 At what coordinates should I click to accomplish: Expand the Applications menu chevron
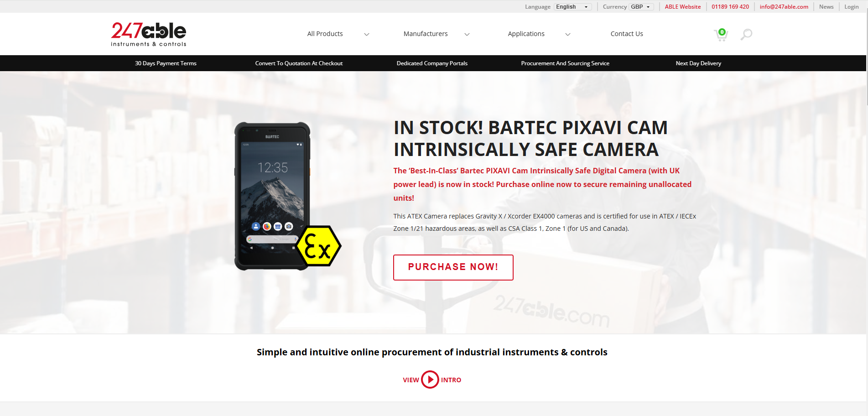click(x=568, y=34)
